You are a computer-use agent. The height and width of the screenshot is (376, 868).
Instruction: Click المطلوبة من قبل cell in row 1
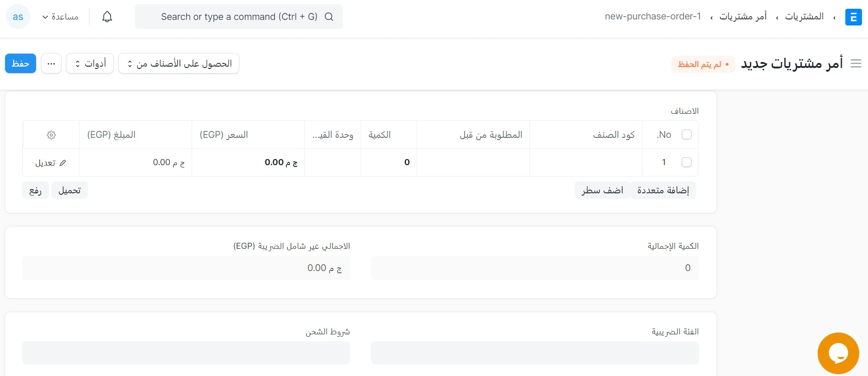pos(473,162)
